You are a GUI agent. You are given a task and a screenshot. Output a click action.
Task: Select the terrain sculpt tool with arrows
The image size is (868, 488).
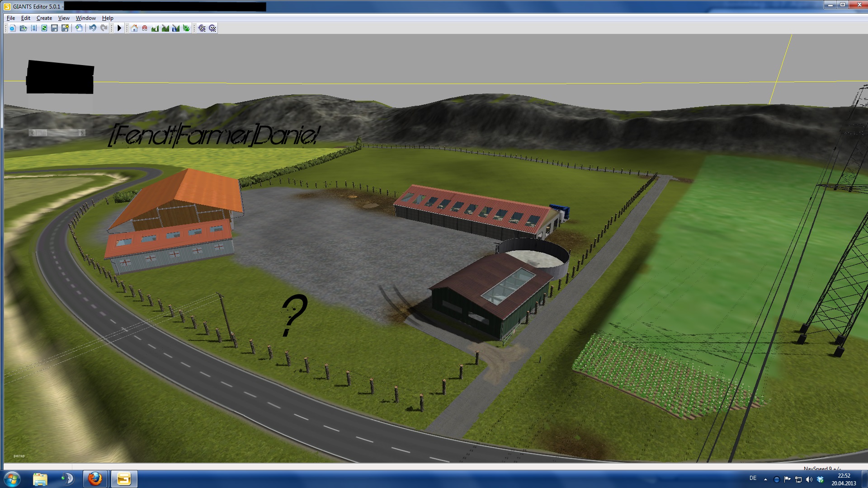pos(155,28)
